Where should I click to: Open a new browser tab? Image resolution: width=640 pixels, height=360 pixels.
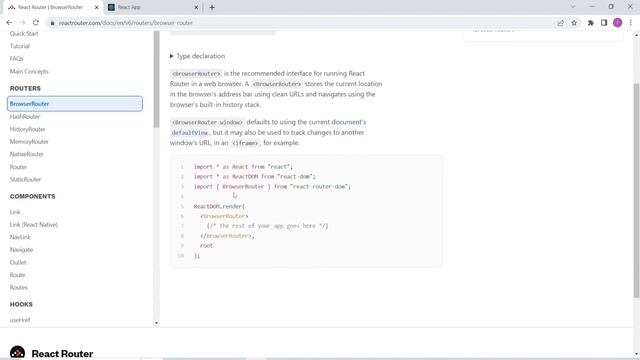pos(212,7)
